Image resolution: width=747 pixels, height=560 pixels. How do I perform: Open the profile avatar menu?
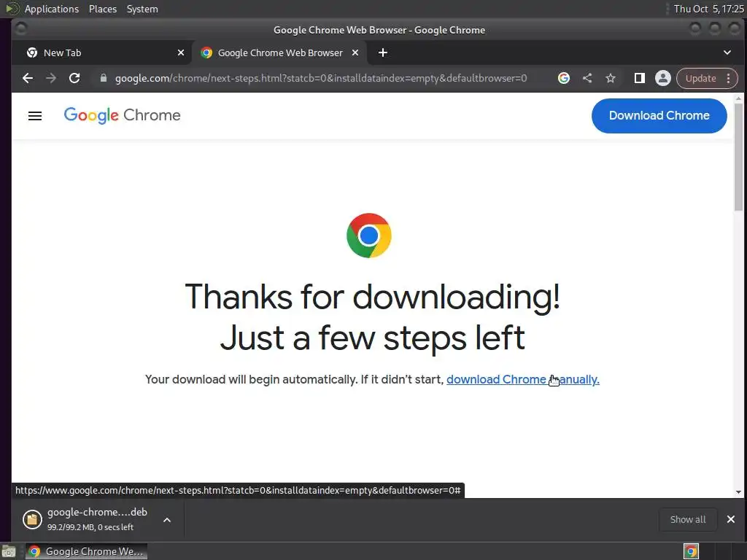click(x=662, y=78)
